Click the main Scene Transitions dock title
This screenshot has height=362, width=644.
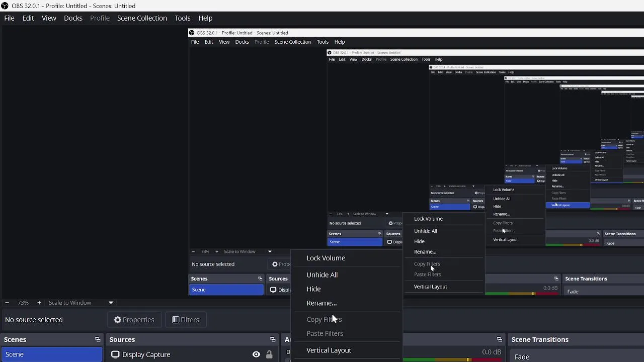pyautogui.click(x=540, y=340)
